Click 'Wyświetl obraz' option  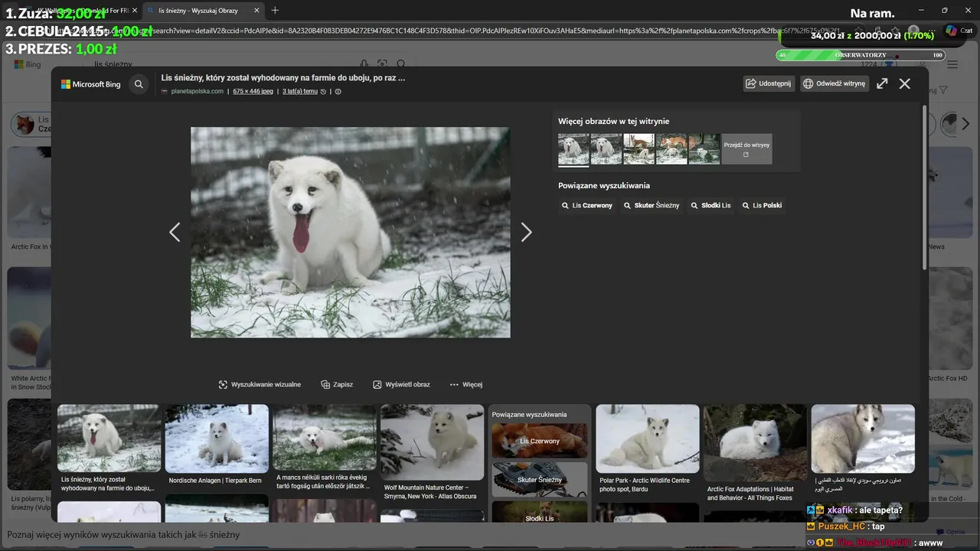pos(401,384)
